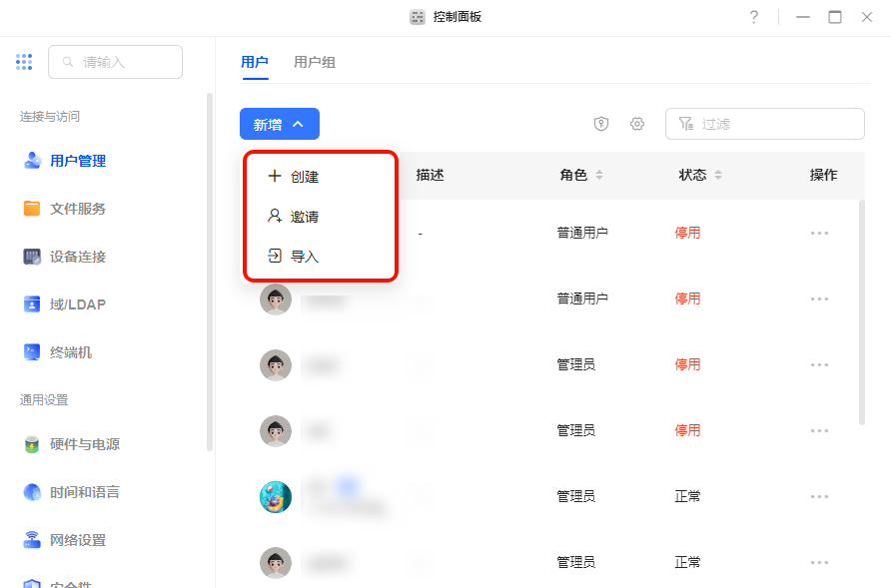
Task: Click the 过滤 filter input field
Action: point(774,124)
